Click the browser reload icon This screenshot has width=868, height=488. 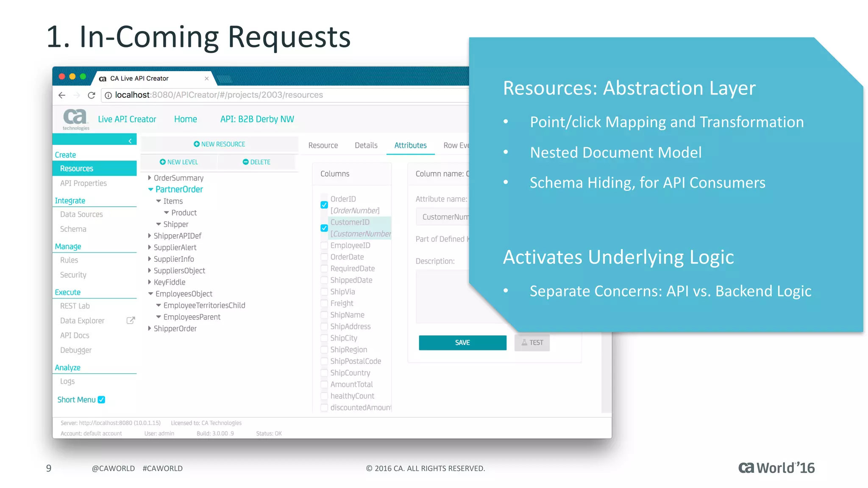(x=91, y=95)
